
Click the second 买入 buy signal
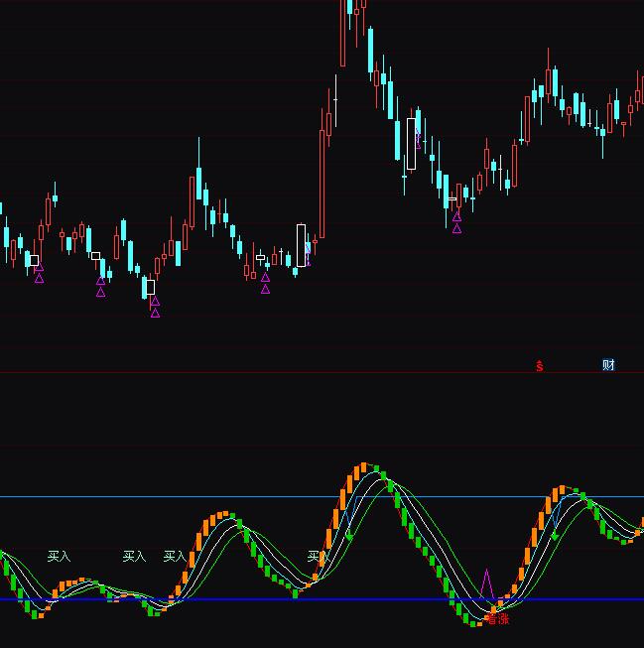(x=134, y=557)
